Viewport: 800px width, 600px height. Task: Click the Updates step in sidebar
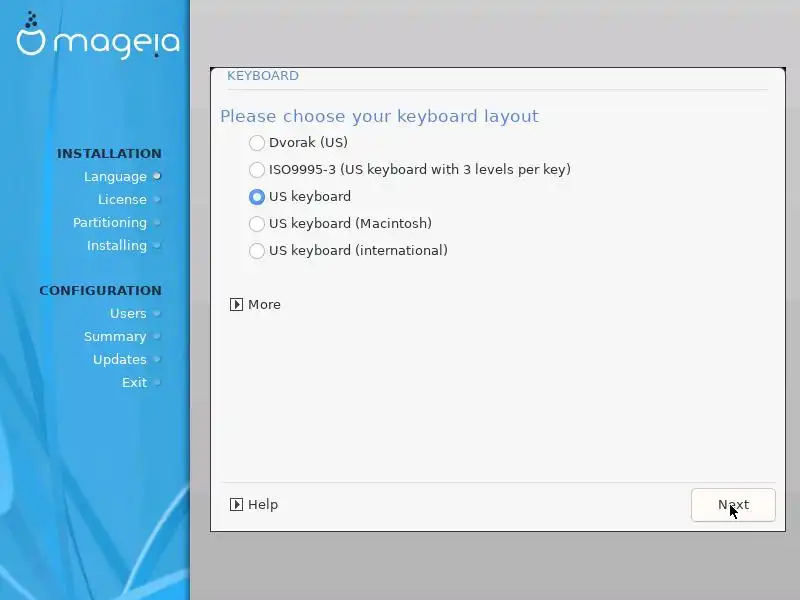[x=120, y=360]
